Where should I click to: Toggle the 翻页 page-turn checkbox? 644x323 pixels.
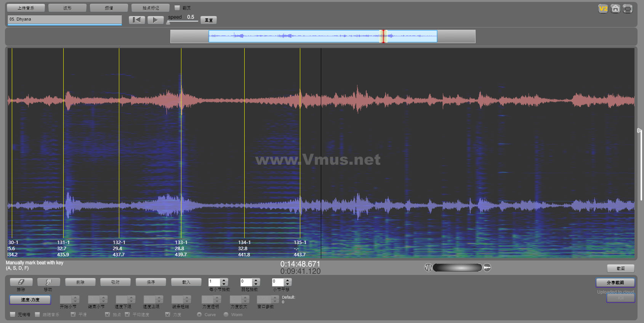pyautogui.click(x=177, y=8)
